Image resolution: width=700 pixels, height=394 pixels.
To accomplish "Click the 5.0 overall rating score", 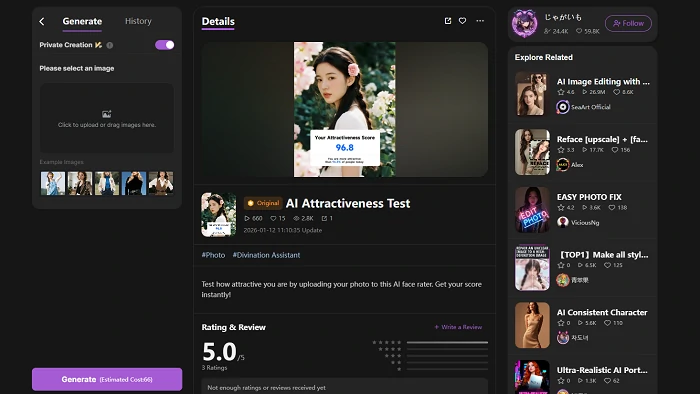I will click(219, 352).
